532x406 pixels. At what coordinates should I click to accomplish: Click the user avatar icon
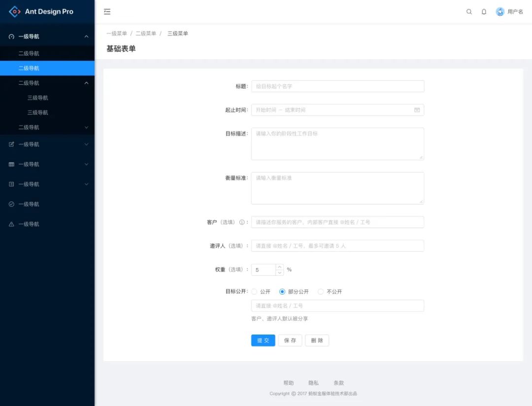click(x=500, y=11)
